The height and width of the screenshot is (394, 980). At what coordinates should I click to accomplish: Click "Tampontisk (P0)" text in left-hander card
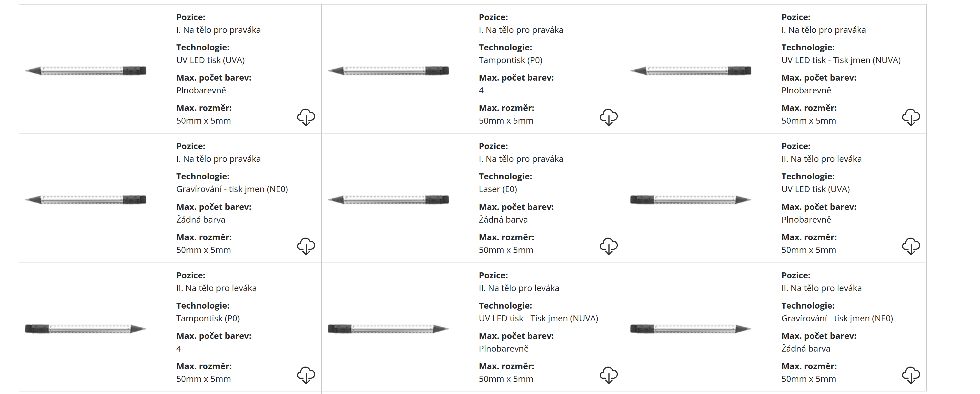(208, 318)
